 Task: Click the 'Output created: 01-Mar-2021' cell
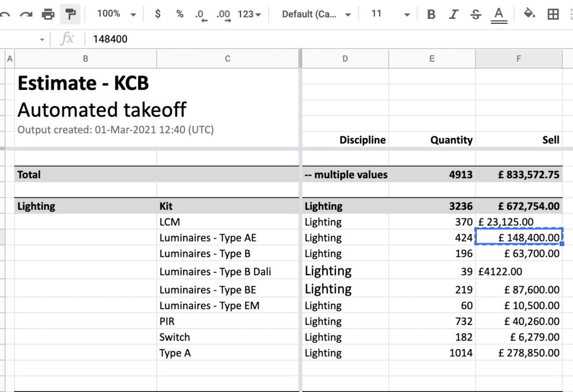pos(115,130)
